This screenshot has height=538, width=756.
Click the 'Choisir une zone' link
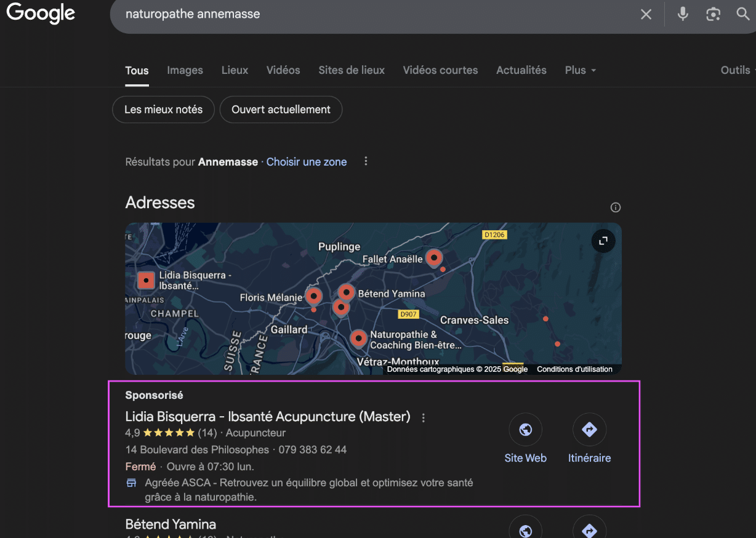[307, 162]
